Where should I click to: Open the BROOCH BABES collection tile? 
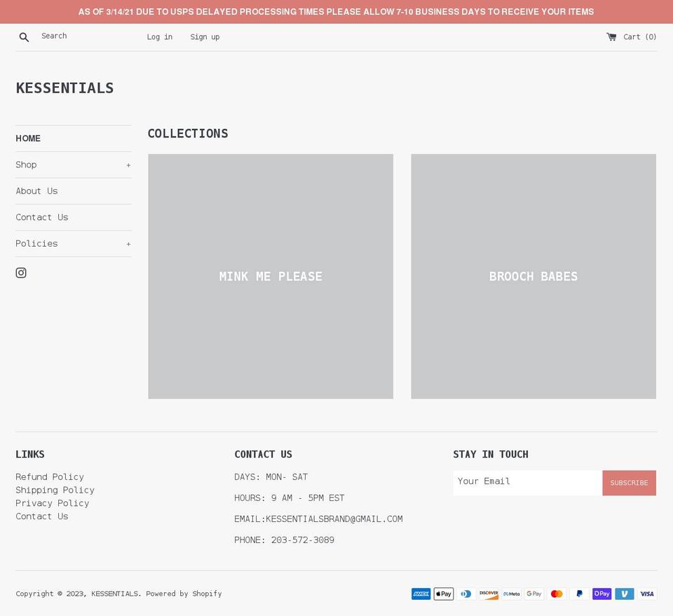[533, 276]
